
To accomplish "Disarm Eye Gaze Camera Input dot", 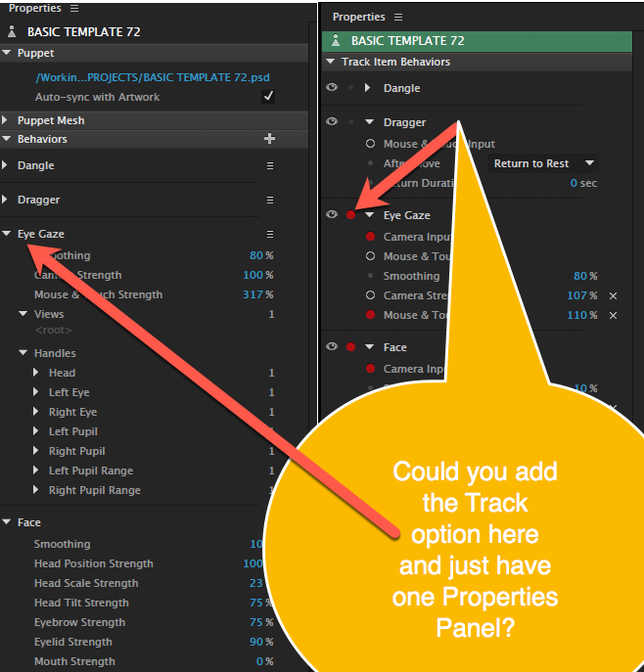I will 371,236.
